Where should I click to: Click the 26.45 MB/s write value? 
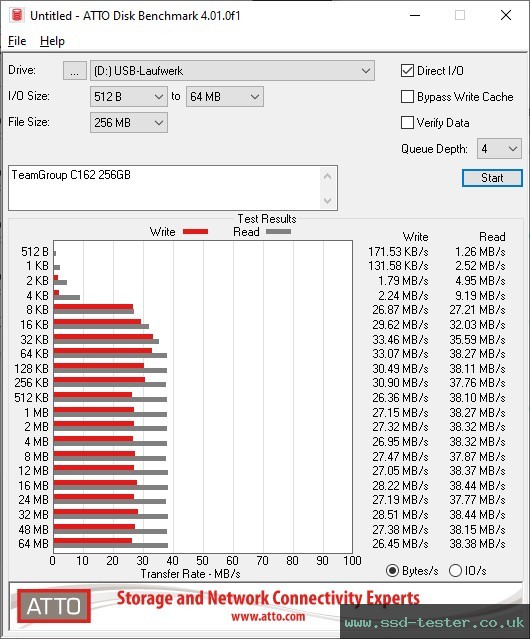pos(400,544)
